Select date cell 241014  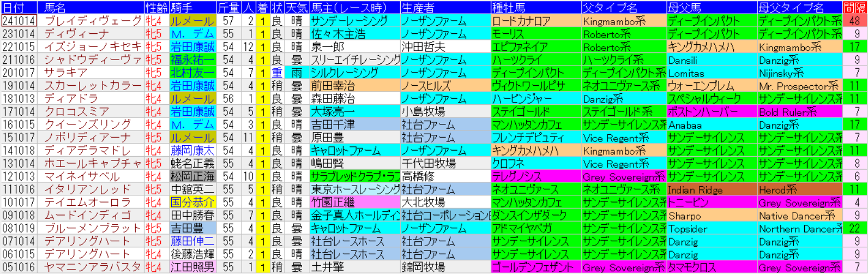click(x=19, y=21)
